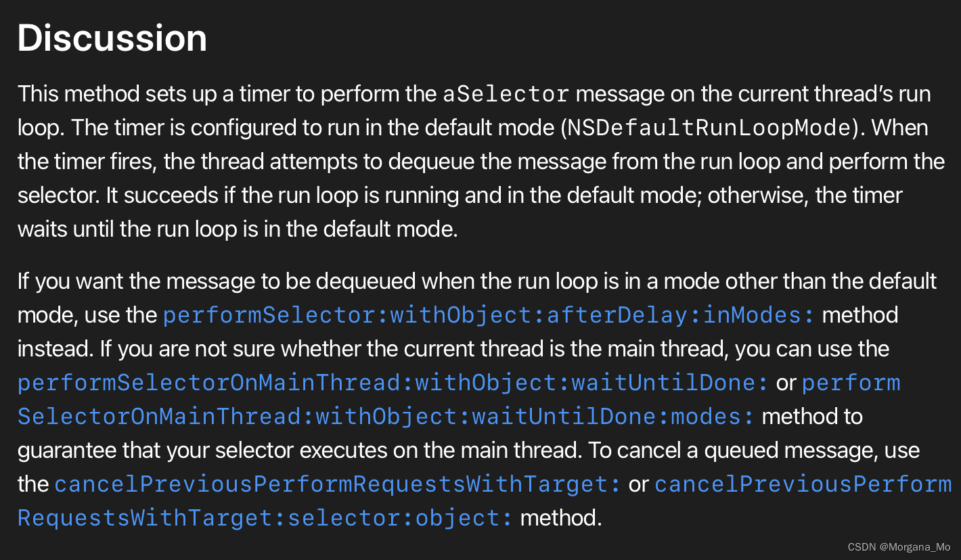Click the NSDefaultRunLoopMode code text
Screen dimensions: 961x560
pos(709,128)
